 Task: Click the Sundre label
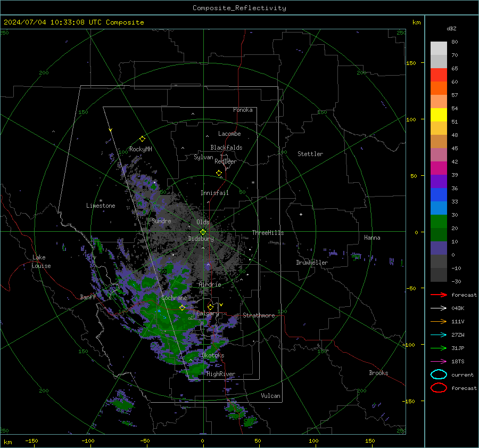[161, 221]
